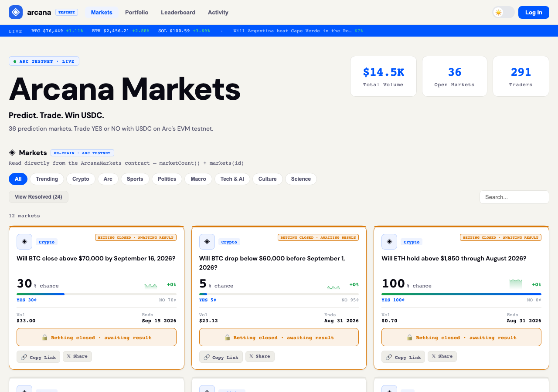Open the Markets nav tab
The image size is (558, 392).
102,12
